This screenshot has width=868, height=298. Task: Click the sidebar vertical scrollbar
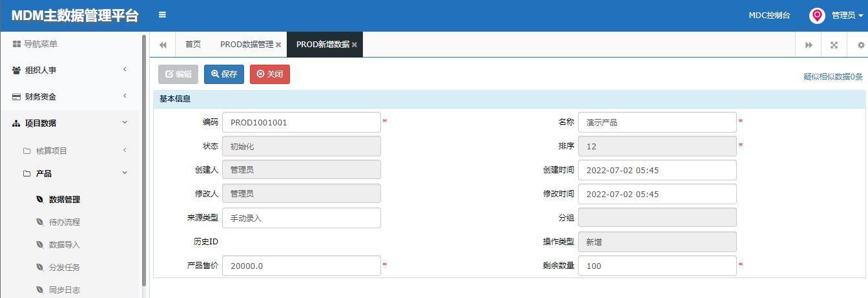[144, 160]
